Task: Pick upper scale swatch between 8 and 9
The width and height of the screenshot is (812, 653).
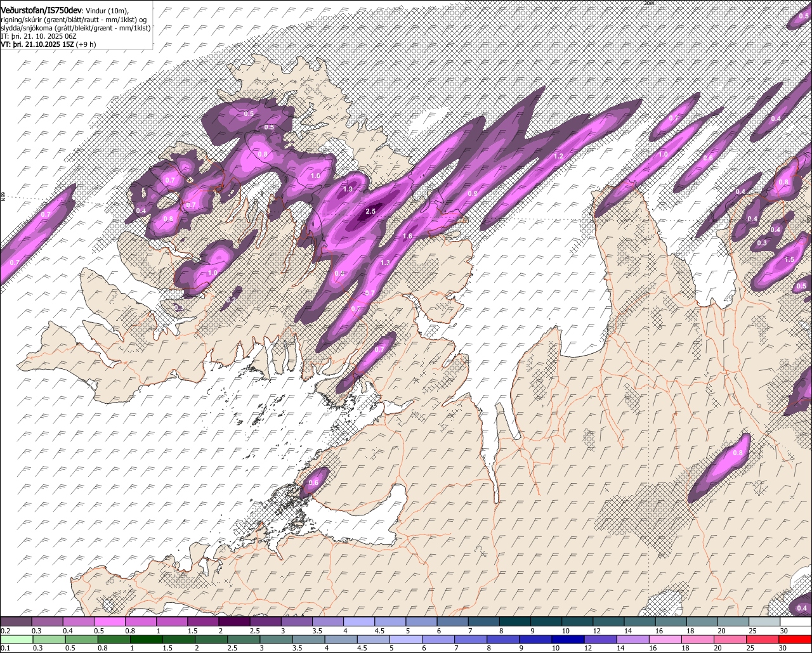Action: point(516,621)
